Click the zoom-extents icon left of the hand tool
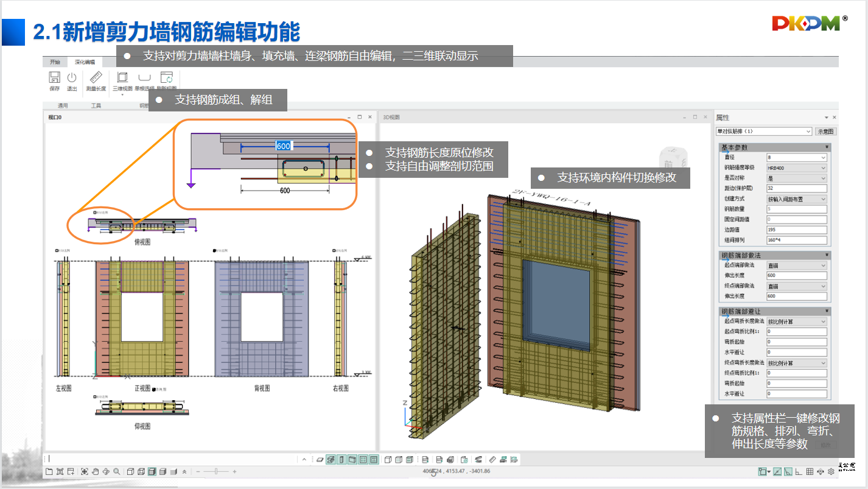The height and width of the screenshot is (489, 868). (85, 471)
